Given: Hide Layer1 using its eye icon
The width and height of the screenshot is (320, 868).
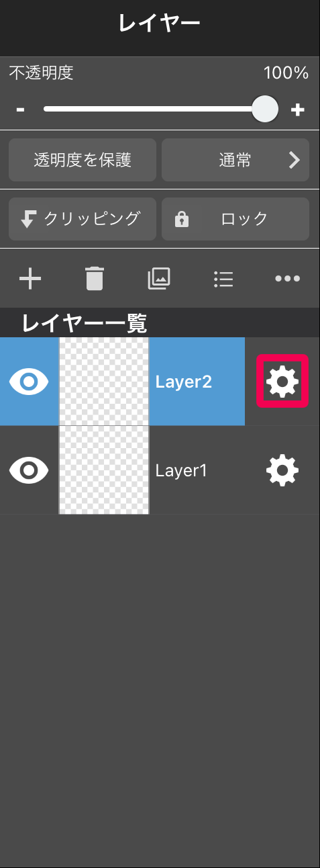Looking at the screenshot, I should tap(29, 470).
